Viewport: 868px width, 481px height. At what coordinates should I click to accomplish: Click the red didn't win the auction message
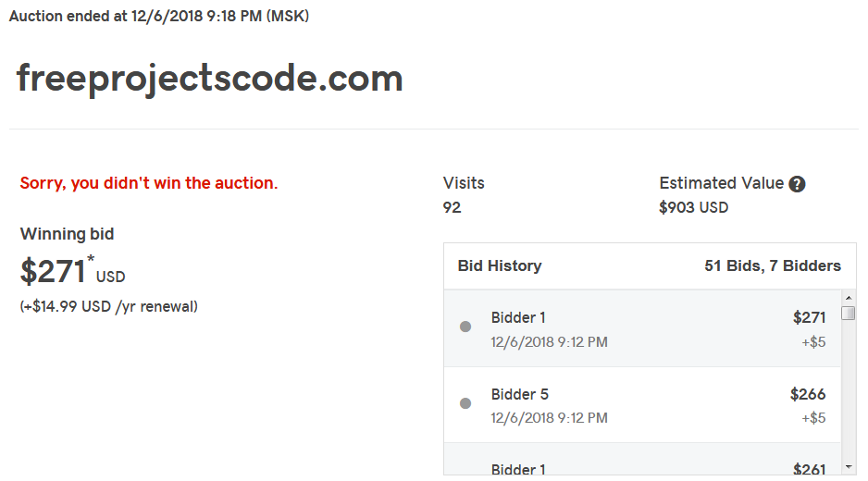click(149, 183)
